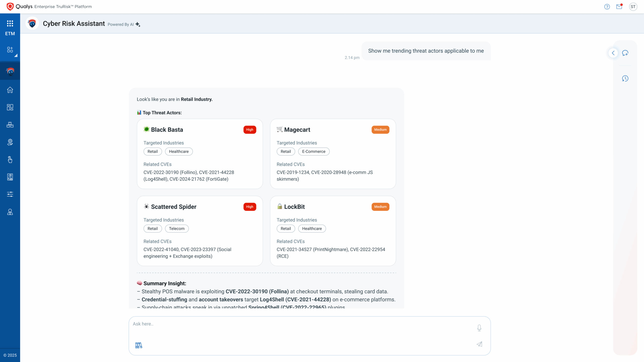The image size is (644, 362).
Task: Open the reports sidebar icon
Action: pos(10,177)
